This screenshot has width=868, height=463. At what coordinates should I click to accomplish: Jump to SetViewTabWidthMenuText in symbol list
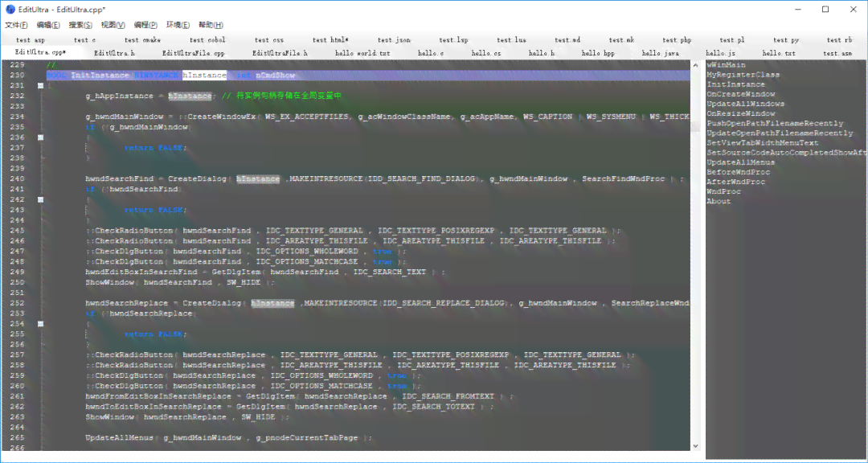tap(762, 143)
